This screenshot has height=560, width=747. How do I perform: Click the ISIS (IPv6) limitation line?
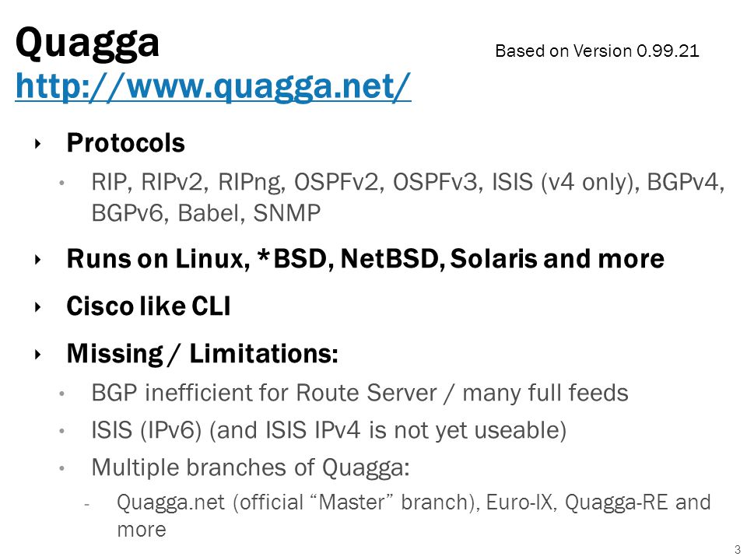coord(328,430)
